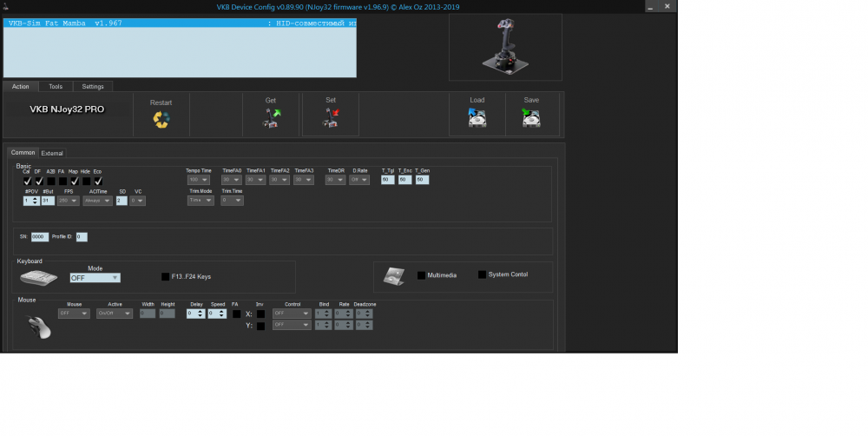
Task: Enable the System Contol checkbox
Action: coord(482,274)
